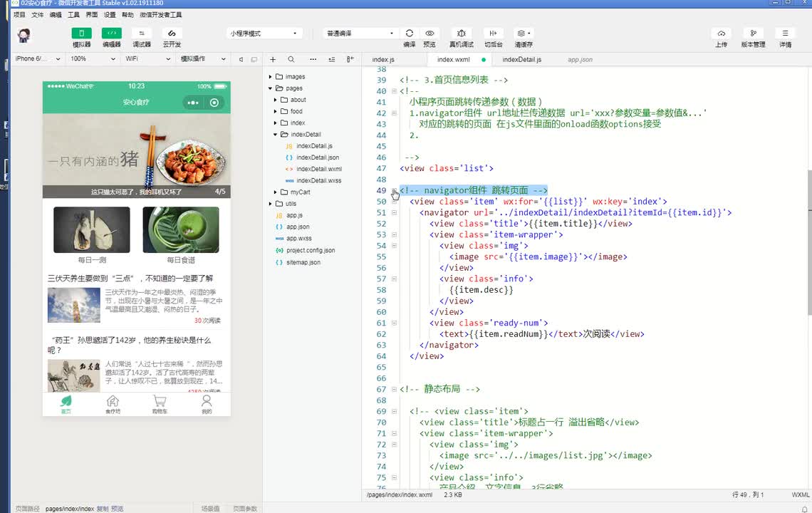The image size is (812, 513).
Task: Open the 设置 menu
Action: 110,14
